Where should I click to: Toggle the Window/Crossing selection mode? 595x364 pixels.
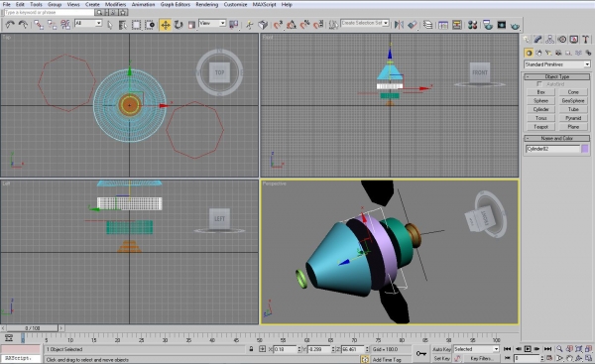click(150, 25)
